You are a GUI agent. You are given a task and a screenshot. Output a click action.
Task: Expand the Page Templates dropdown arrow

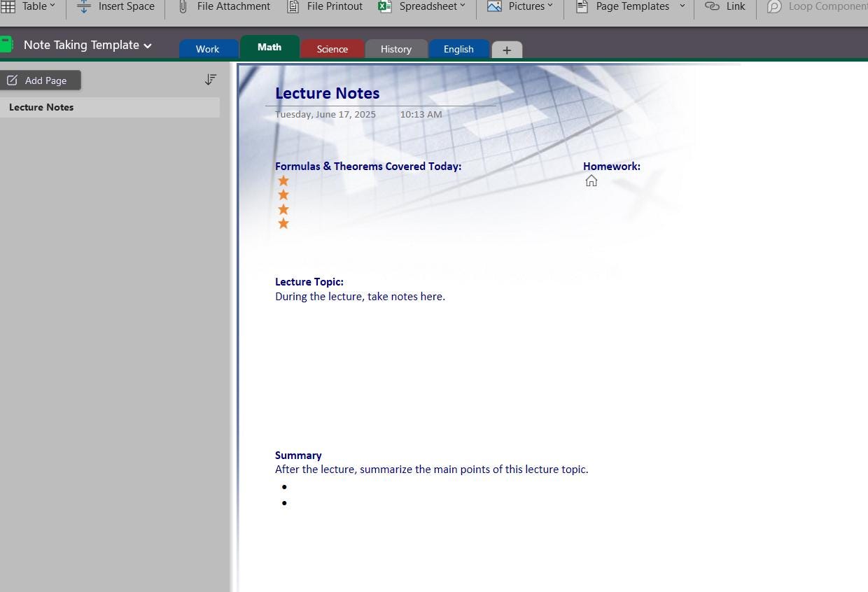(682, 6)
